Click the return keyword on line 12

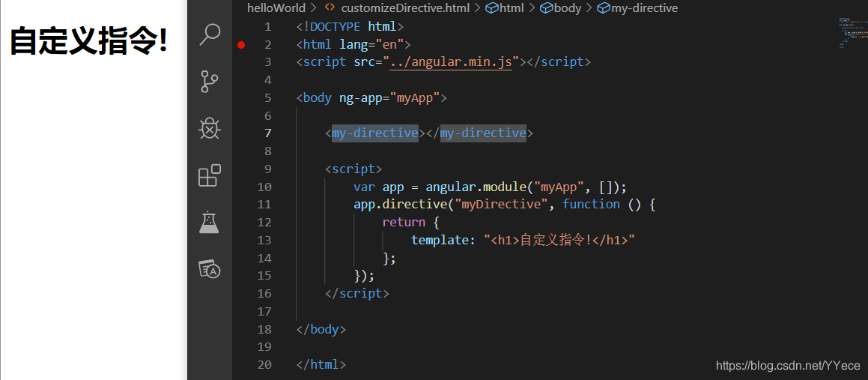pyautogui.click(x=404, y=222)
